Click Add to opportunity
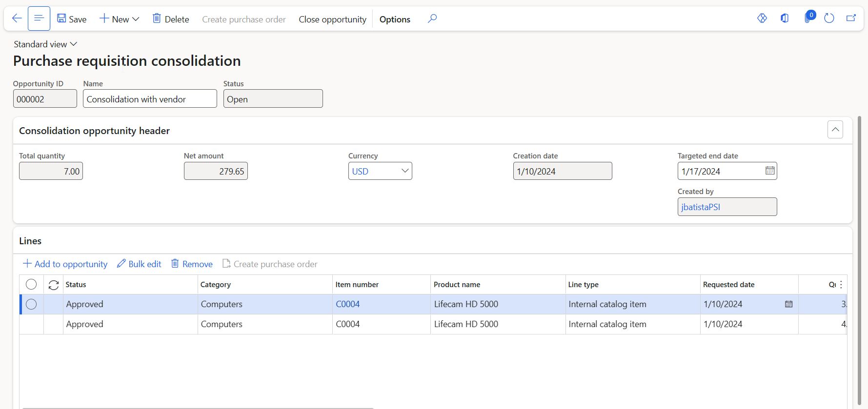This screenshot has height=409, width=868. tap(65, 264)
